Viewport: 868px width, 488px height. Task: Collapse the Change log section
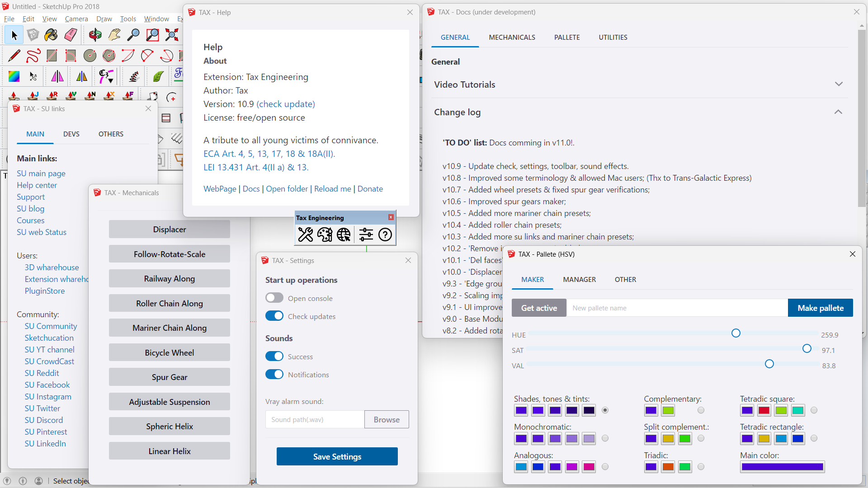839,112
